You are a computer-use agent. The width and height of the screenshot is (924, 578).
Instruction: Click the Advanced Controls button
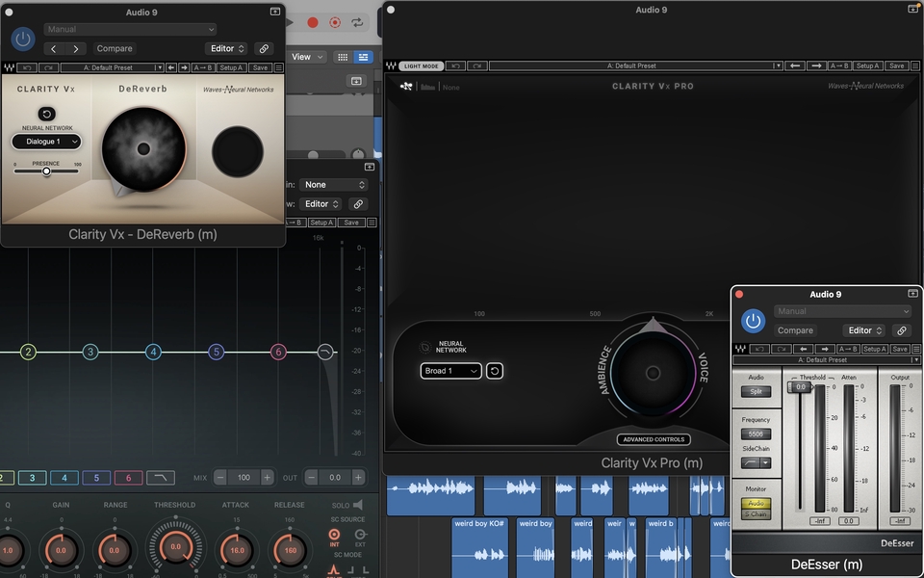coord(653,439)
